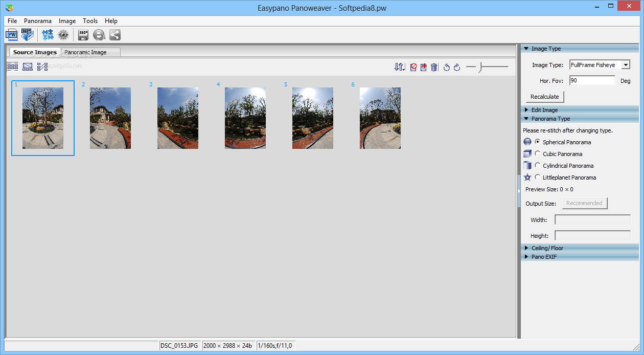644x355 pixels.
Task: Select Littleplanet Panorama radio button
Action: click(537, 177)
